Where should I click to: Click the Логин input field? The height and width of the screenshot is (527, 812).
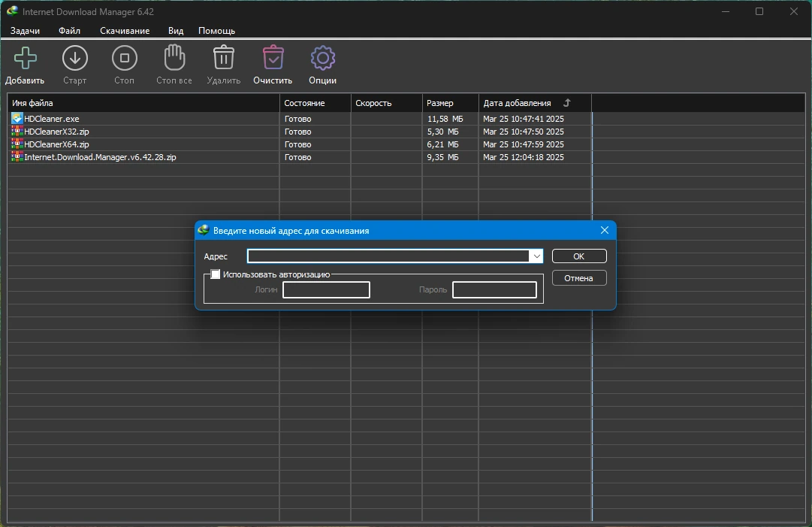tap(326, 289)
